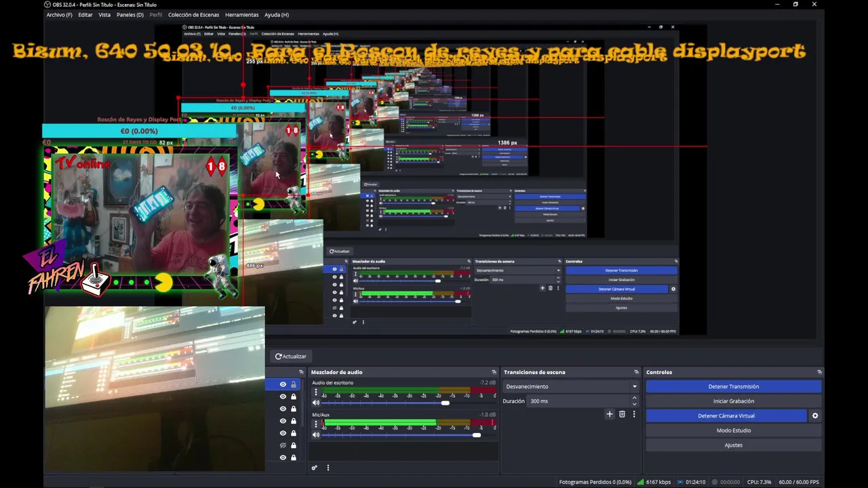Click the Mic/Aux level meter
Screen dimensions: 868x488
408,423
